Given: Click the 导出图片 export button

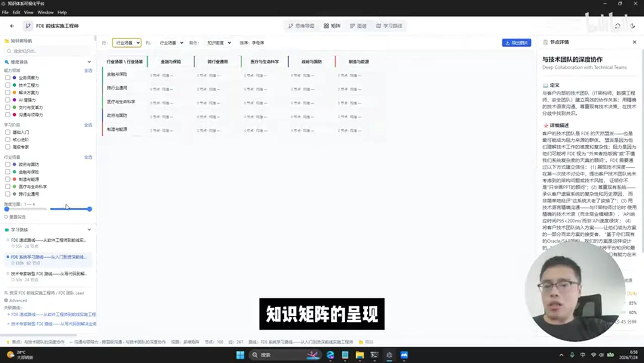Looking at the screenshot, I should click(x=517, y=43).
